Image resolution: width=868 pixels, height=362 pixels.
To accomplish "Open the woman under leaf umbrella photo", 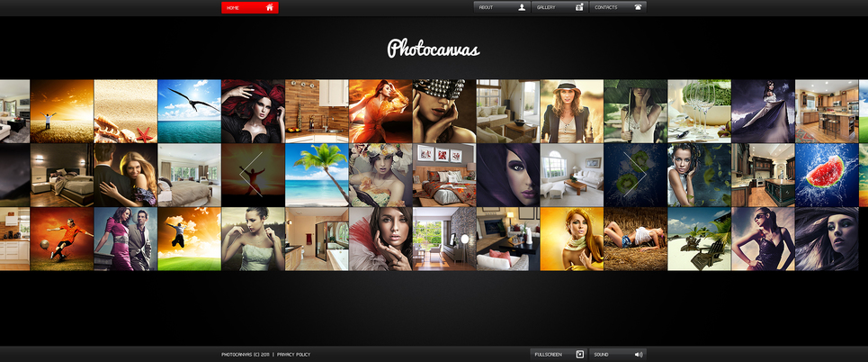I will pos(636,112).
